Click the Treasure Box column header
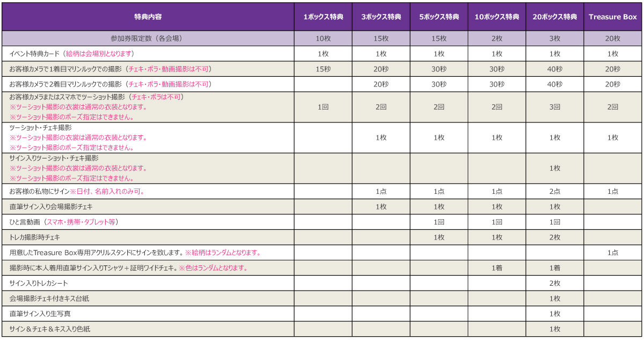Screen dimensions: 644x340 click(613, 17)
